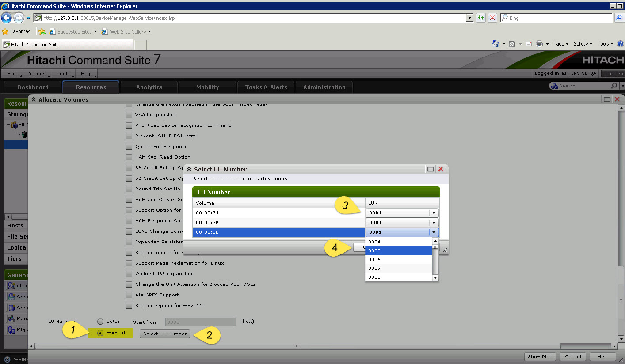Click the Manage task icon in General Tasks
This screenshot has width=625, height=364.
[11, 318]
